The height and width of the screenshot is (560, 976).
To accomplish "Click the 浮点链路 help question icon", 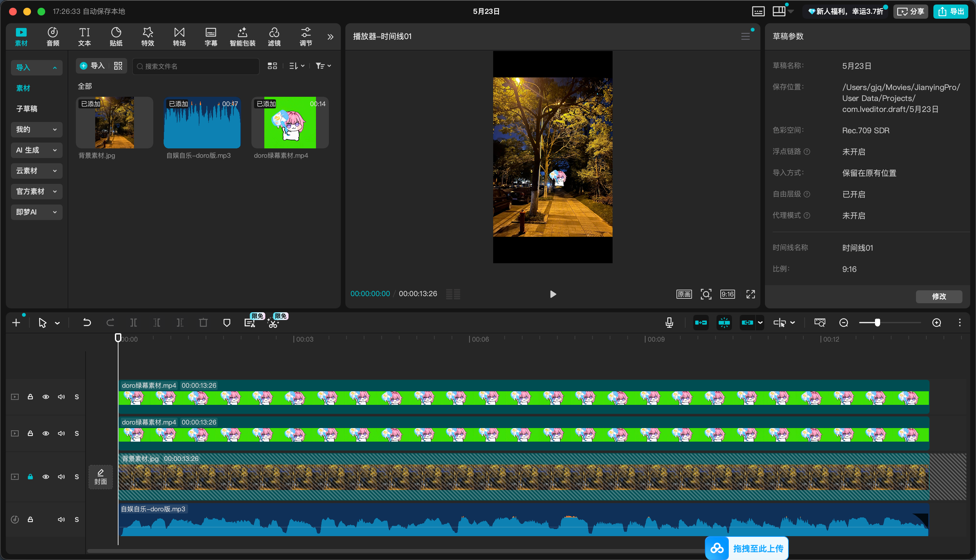I will pos(807,152).
